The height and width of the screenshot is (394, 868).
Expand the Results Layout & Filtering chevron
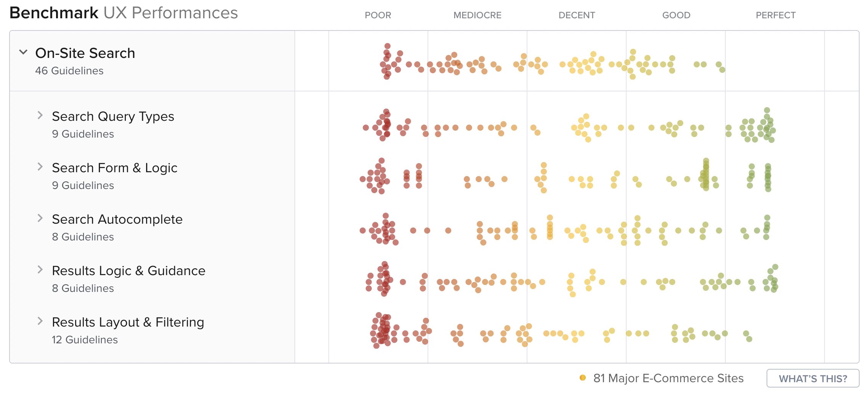pyautogui.click(x=40, y=321)
